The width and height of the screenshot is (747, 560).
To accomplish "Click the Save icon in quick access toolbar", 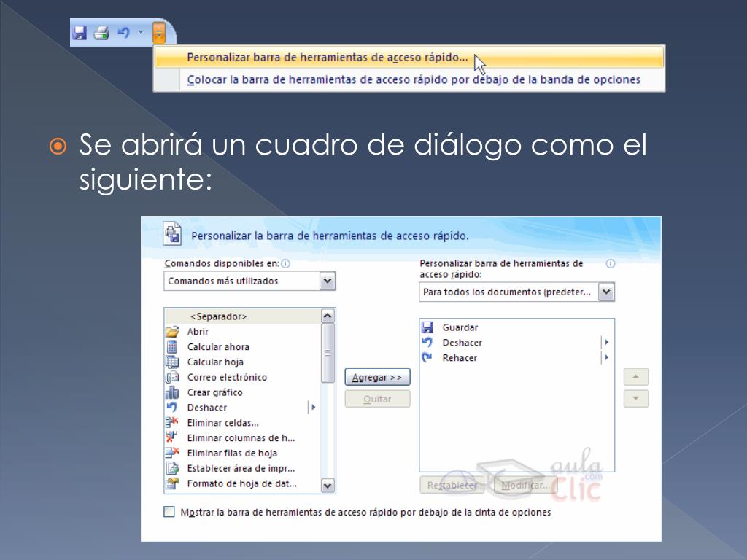I will click(x=80, y=33).
